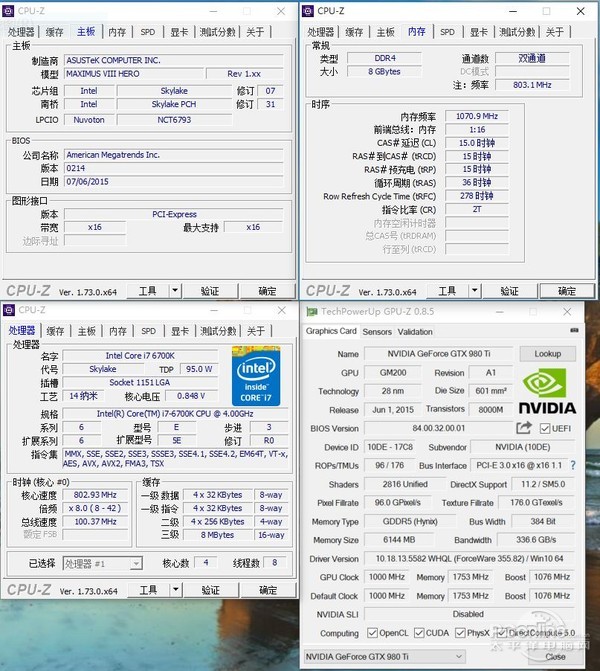The image size is (600, 671).
Task: Click the Lookup button in GPU-Z
Action: [547, 353]
